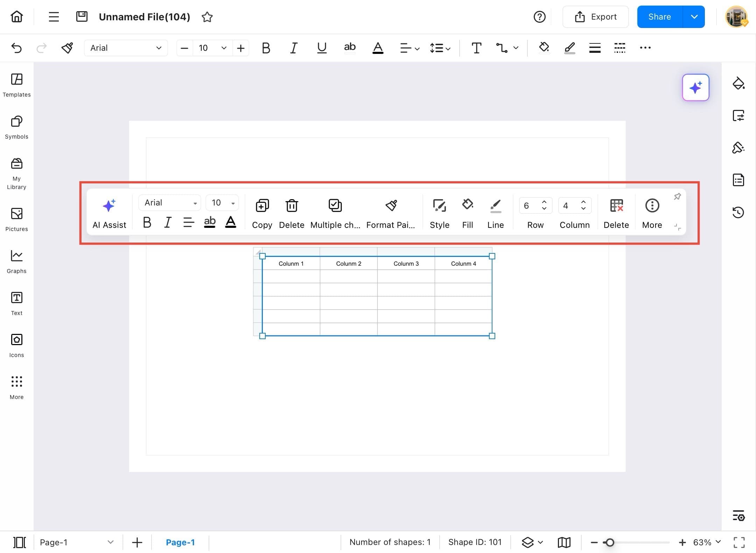
Task: Click the Fill bucket for the table
Action: (467, 212)
